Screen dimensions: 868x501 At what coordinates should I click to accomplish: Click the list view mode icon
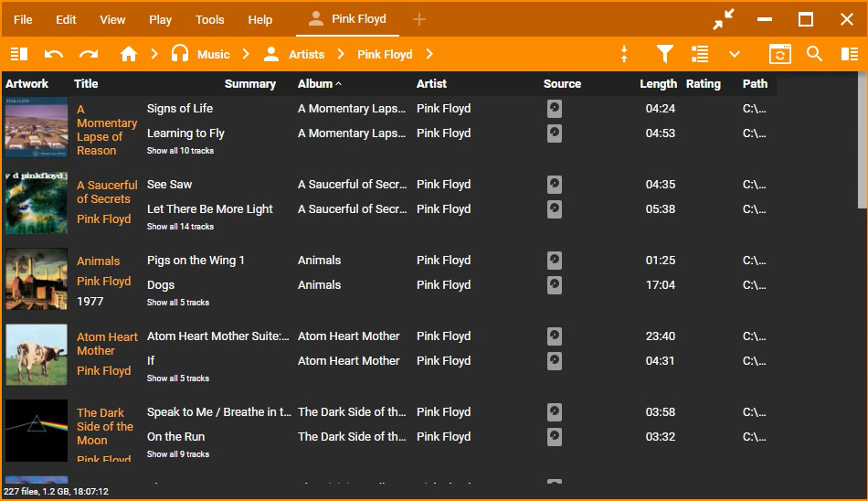700,54
